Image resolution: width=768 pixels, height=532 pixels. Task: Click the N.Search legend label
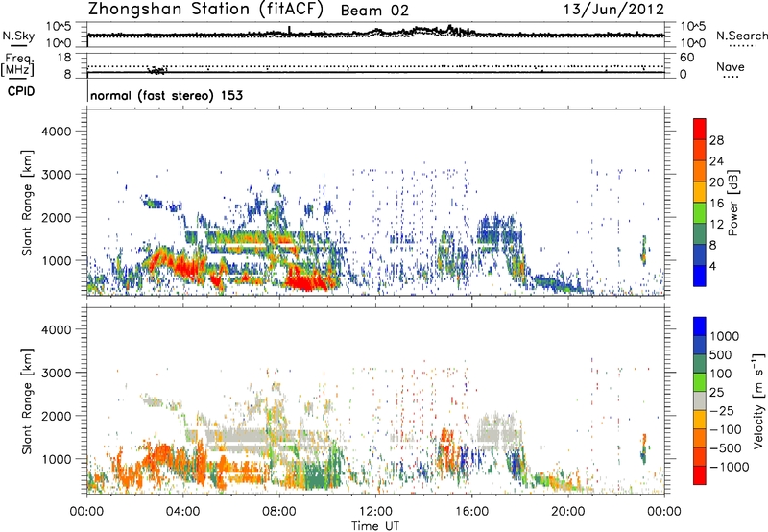[741, 36]
